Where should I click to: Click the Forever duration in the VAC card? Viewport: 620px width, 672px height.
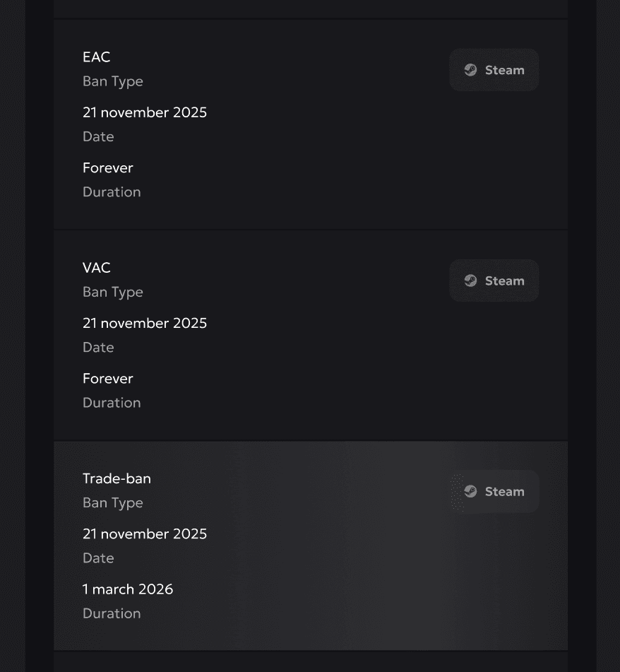107,378
